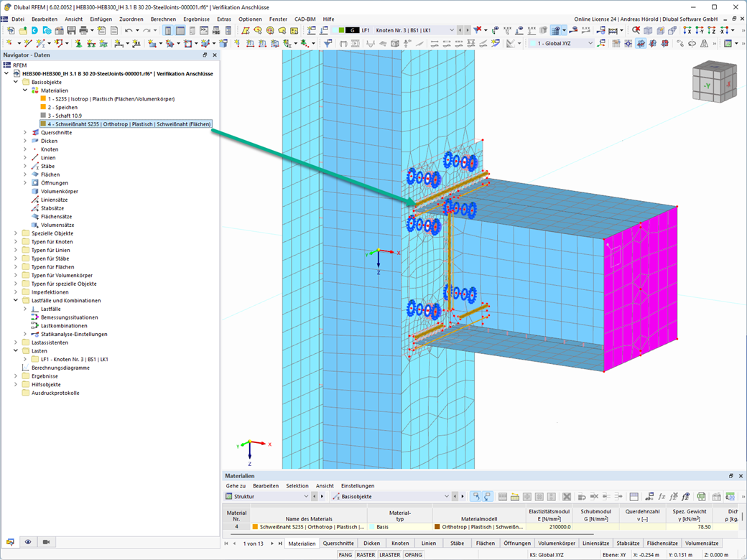The image size is (747, 560).
Task: Collapse the Lastfälle und Kombinationen folder
Action: (x=16, y=301)
